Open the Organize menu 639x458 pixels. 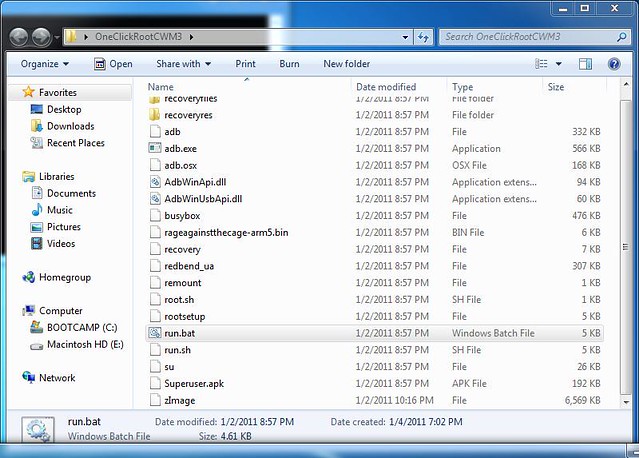45,64
